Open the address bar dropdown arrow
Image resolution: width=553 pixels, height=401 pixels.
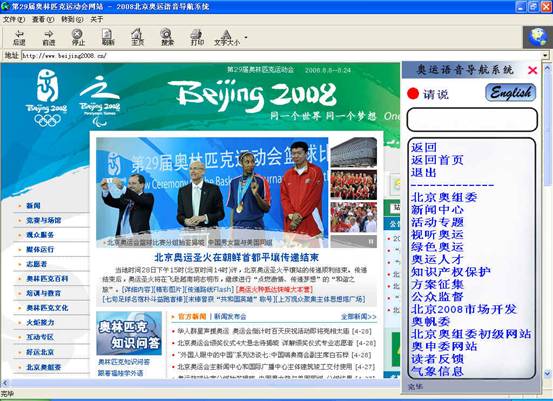[x=546, y=55]
